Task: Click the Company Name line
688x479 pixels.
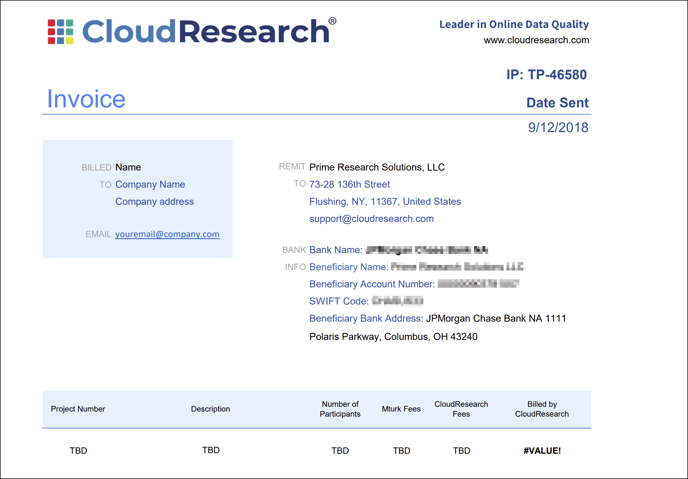Action: [x=150, y=184]
